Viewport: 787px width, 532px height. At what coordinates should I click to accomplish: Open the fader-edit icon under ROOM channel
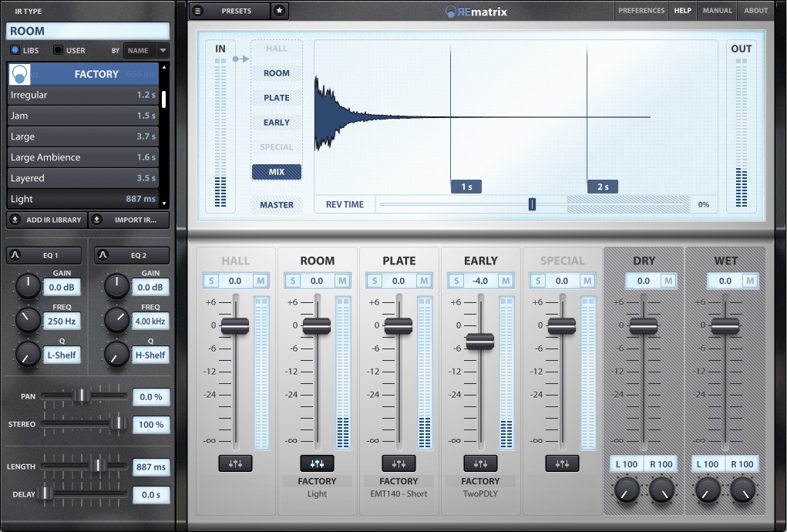pyautogui.click(x=317, y=463)
